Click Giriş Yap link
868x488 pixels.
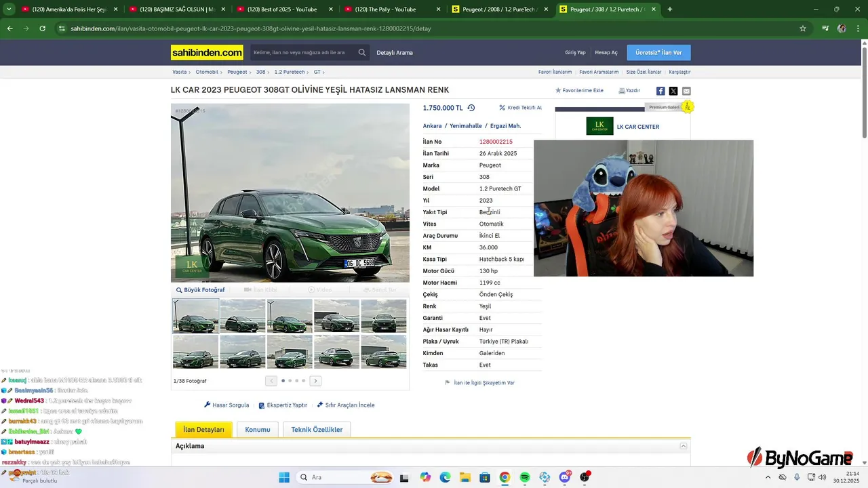pyautogui.click(x=575, y=53)
